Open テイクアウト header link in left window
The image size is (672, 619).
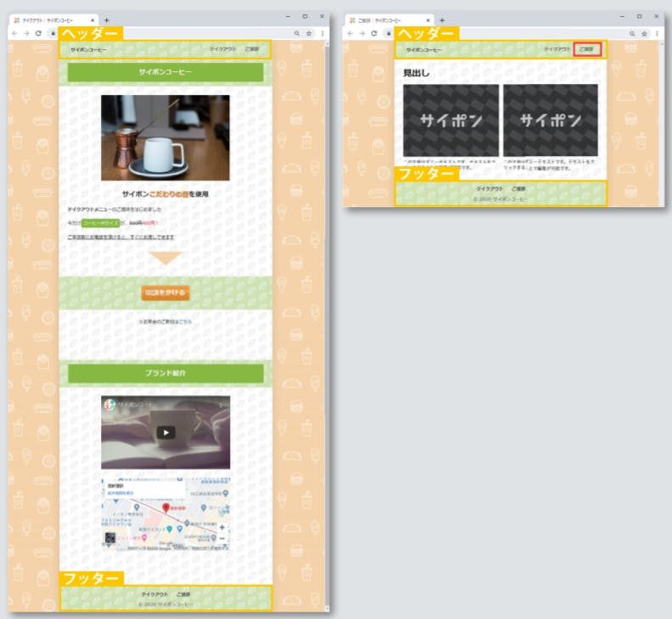pyautogui.click(x=222, y=49)
